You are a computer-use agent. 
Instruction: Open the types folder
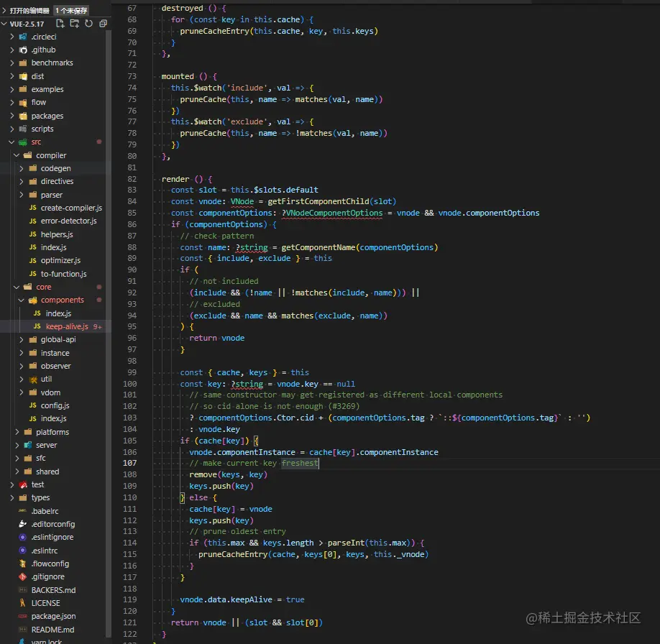pos(40,498)
